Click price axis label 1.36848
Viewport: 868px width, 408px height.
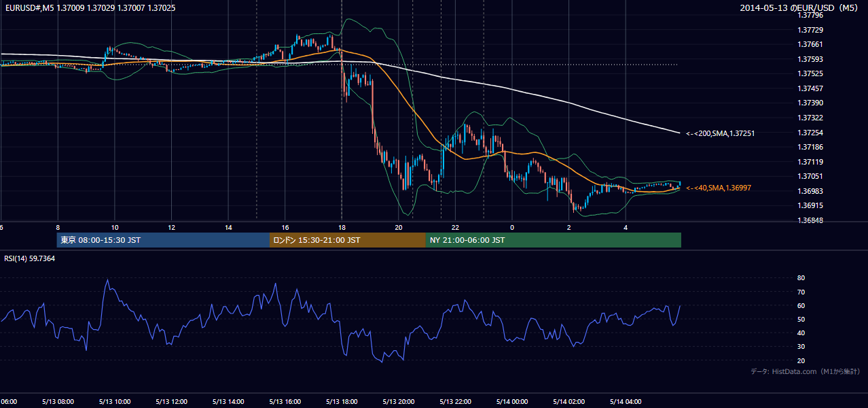coord(810,220)
